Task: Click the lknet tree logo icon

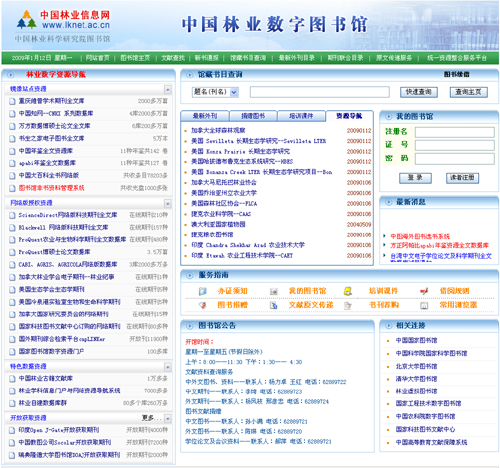Action: (x=27, y=19)
